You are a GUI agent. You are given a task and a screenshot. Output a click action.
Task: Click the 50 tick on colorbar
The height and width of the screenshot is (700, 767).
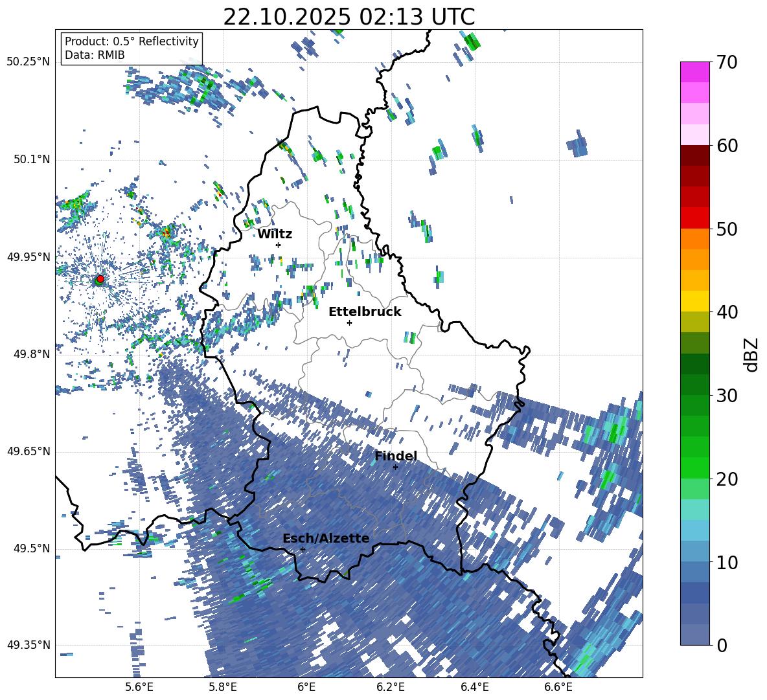tap(727, 229)
